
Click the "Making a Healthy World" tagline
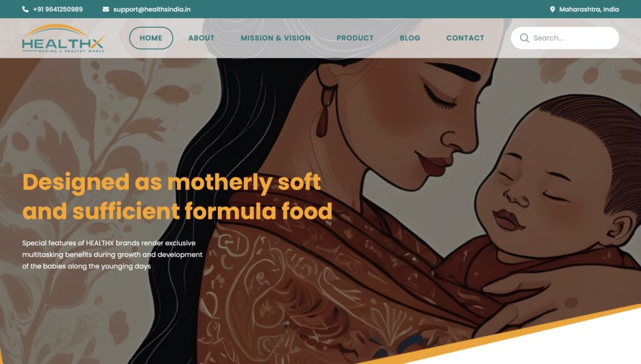(x=71, y=51)
